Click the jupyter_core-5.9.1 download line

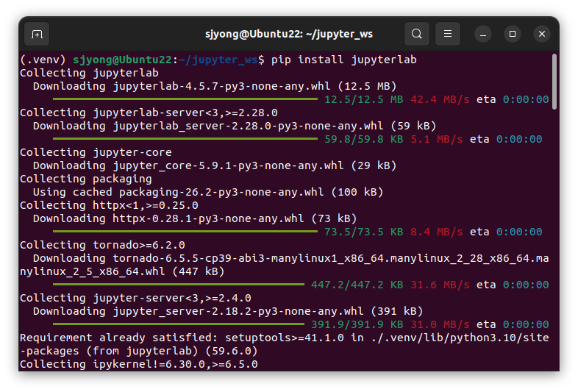pyautogui.click(x=215, y=165)
